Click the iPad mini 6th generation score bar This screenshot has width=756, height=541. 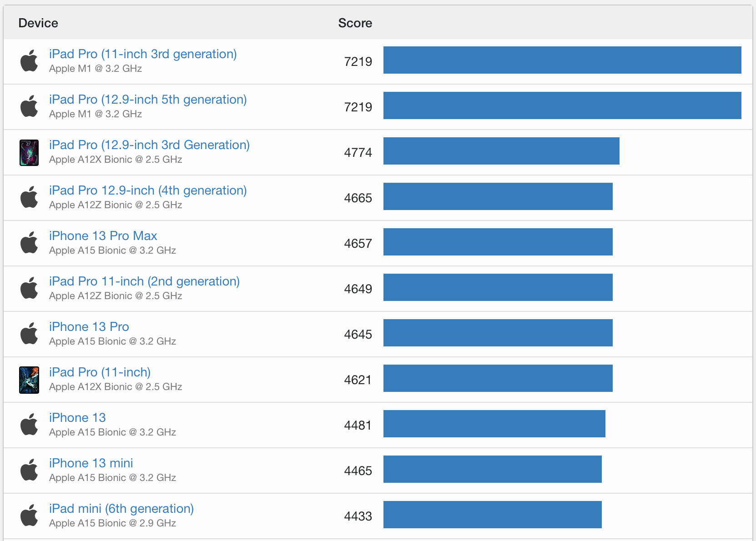click(493, 515)
